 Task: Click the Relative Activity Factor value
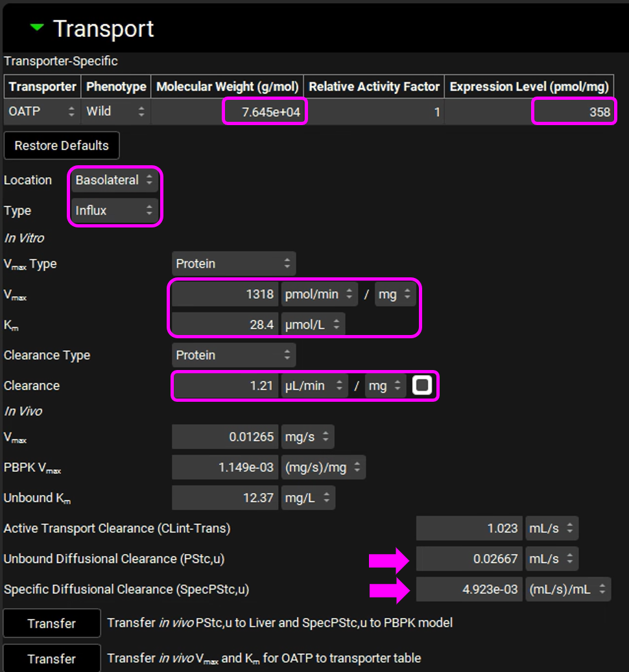(x=375, y=112)
